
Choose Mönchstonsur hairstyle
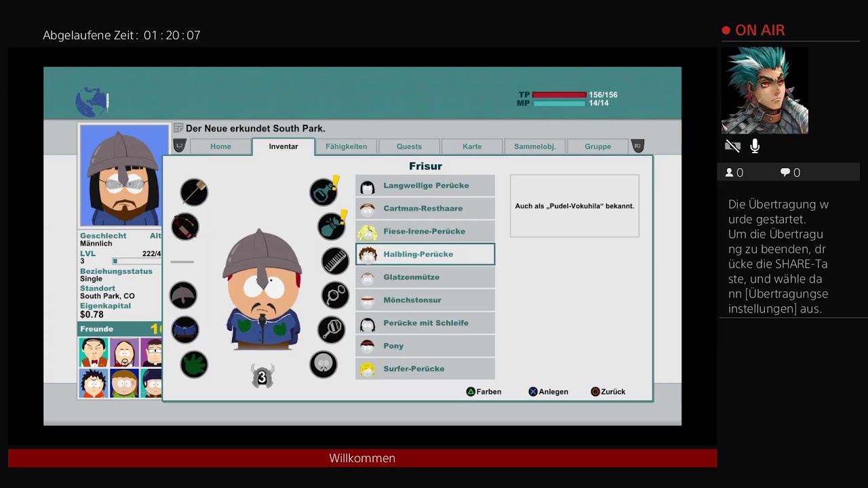point(425,300)
